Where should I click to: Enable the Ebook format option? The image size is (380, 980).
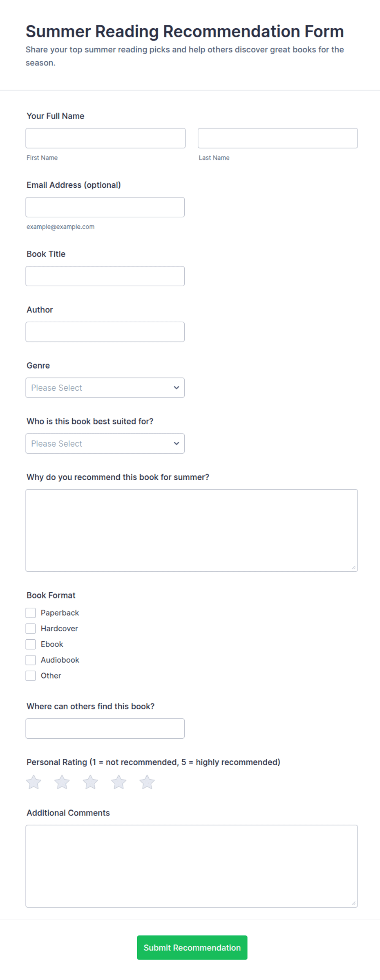(31, 644)
